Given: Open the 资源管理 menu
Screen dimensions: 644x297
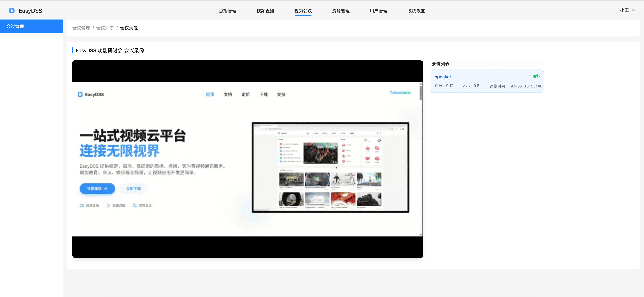Looking at the screenshot, I should pos(341,11).
